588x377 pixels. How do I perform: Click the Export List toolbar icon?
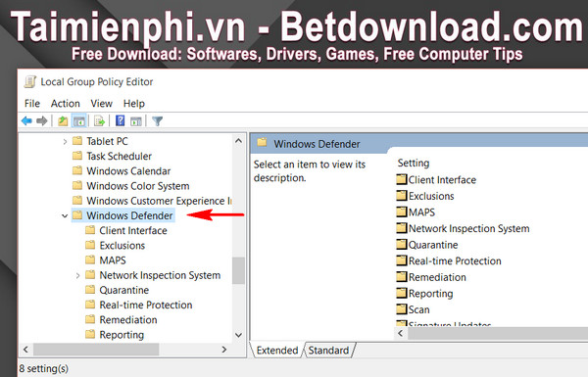coord(99,121)
